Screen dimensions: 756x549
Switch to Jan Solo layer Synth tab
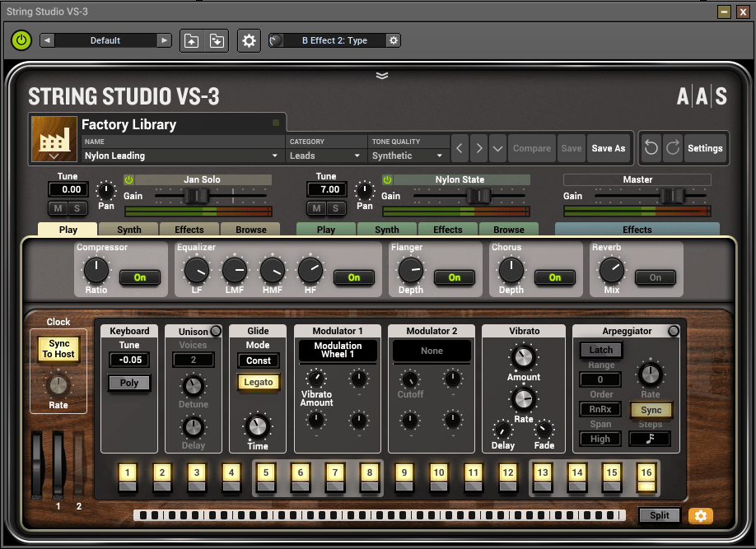tap(129, 230)
